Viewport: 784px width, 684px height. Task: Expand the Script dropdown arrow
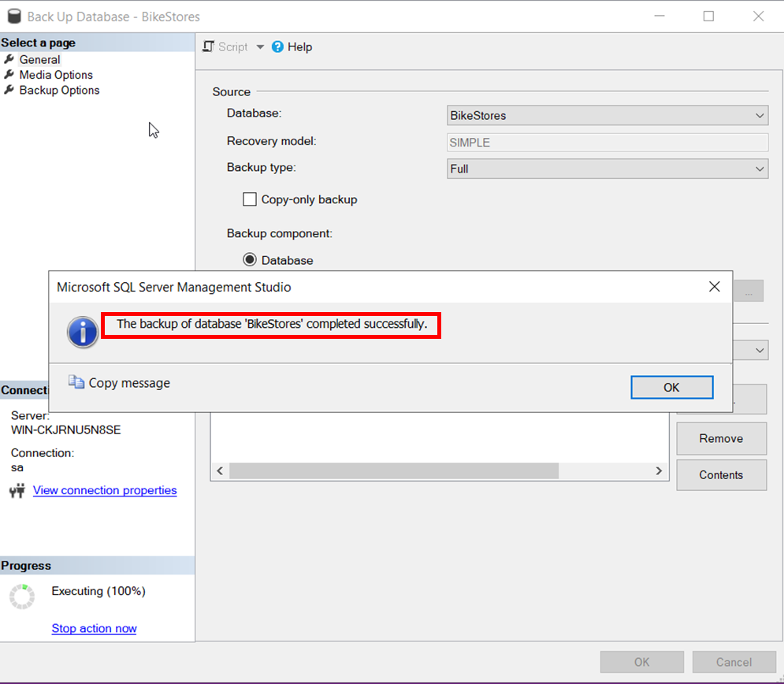(x=260, y=47)
